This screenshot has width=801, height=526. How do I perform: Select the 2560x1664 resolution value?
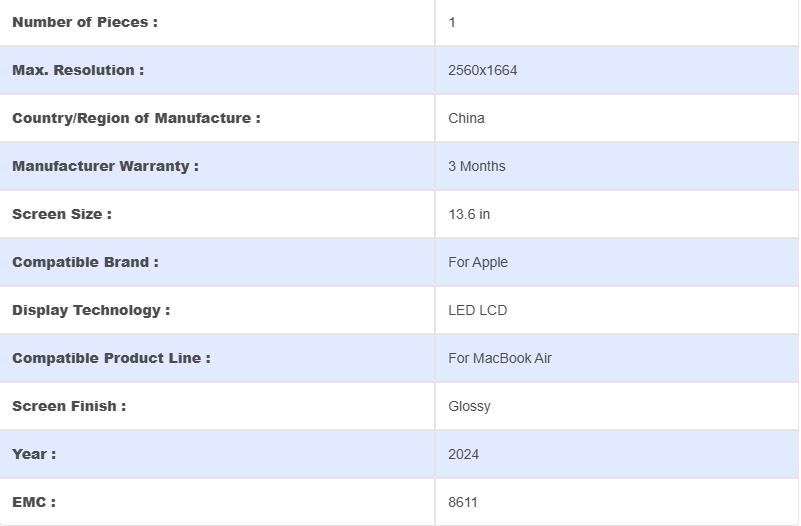(x=482, y=70)
